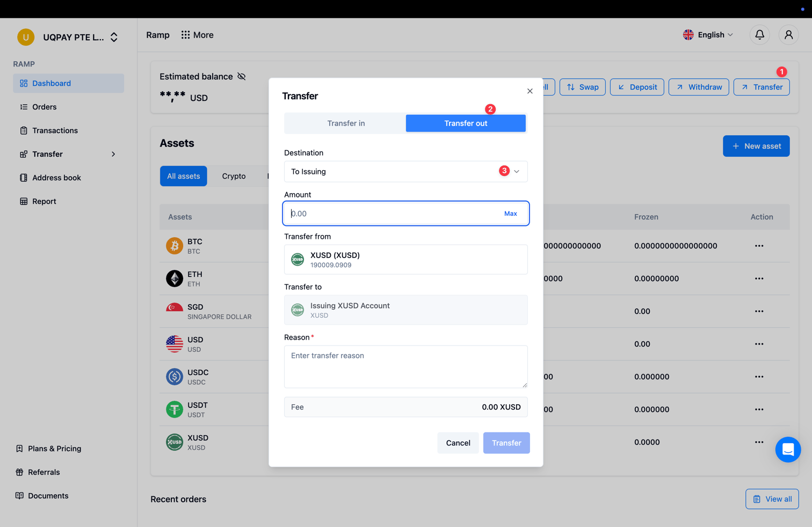Click View all recent orders
Viewport: 812px width, 527px height.
click(x=772, y=499)
